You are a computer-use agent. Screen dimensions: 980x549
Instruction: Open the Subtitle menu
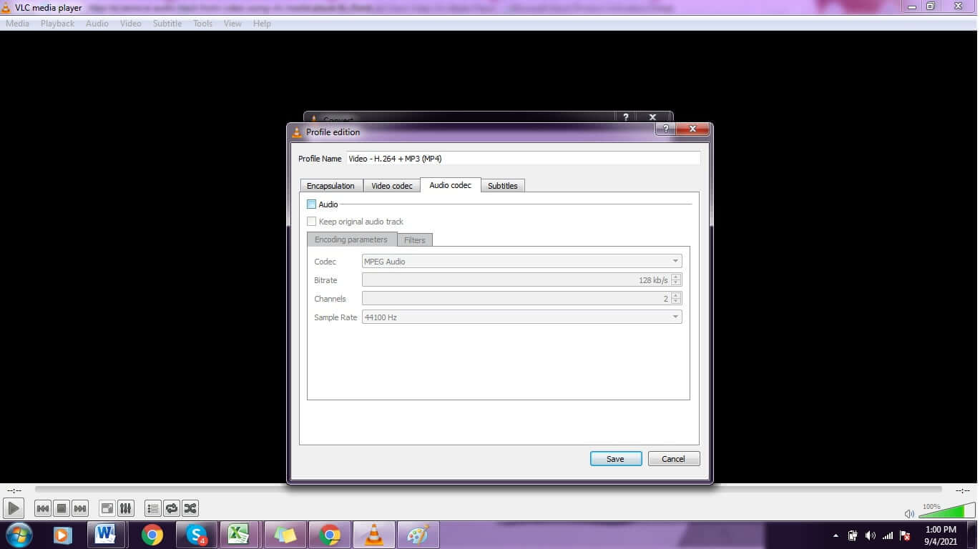(x=167, y=24)
